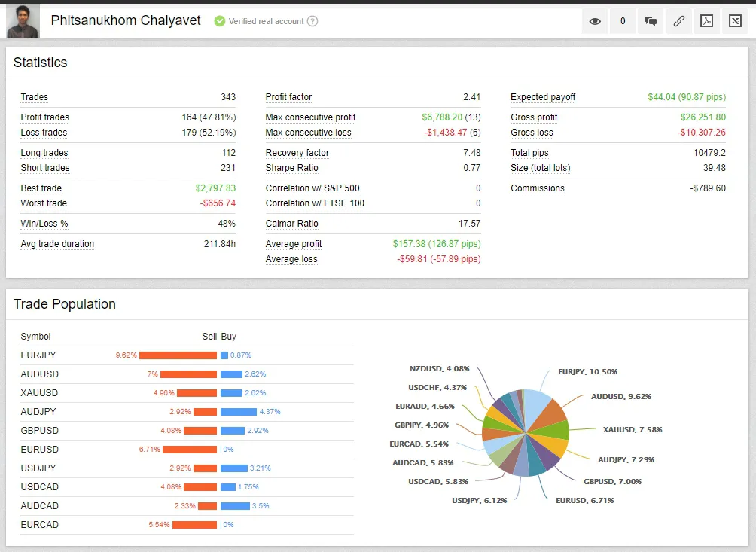Image resolution: width=756 pixels, height=552 pixels.
Task: Click the AUDJPY blue buy bar
Action: [x=239, y=412]
